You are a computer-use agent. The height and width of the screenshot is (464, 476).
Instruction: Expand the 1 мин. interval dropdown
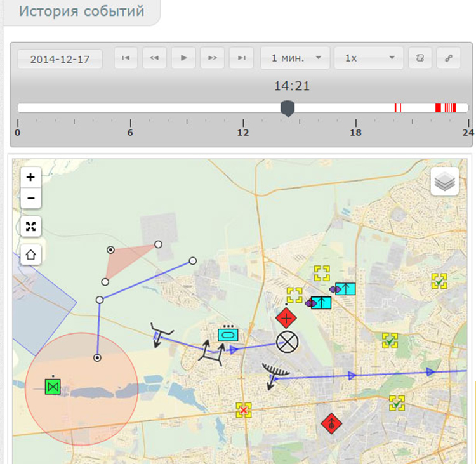point(295,58)
